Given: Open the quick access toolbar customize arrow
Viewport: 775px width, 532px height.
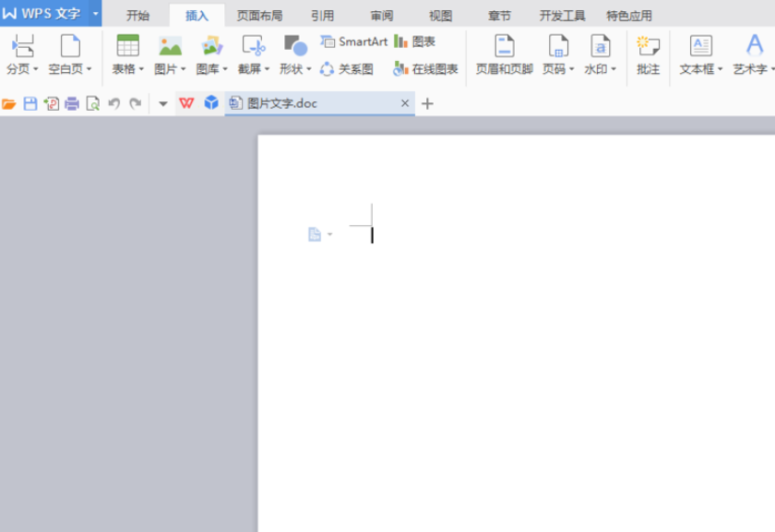Looking at the screenshot, I should pos(163,104).
